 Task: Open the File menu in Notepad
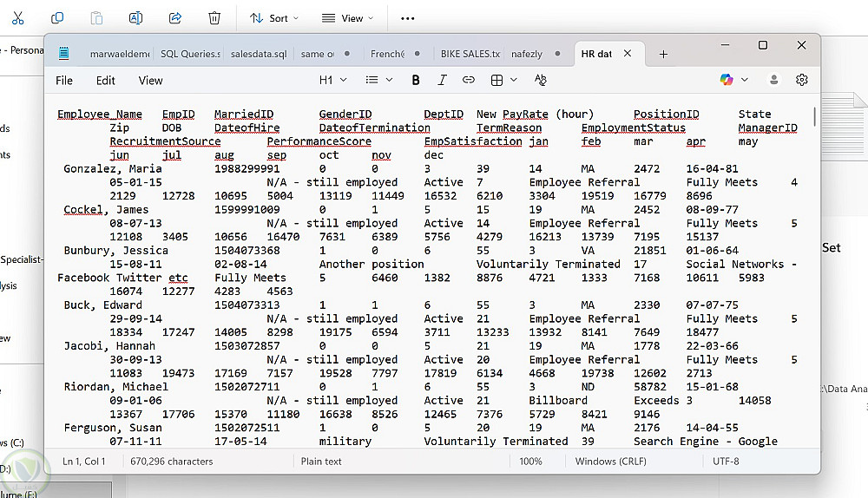click(64, 81)
